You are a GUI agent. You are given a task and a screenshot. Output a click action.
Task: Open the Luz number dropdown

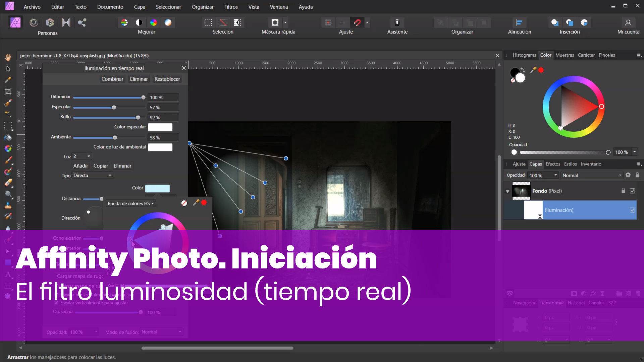pyautogui.click(x=82, y=156)
